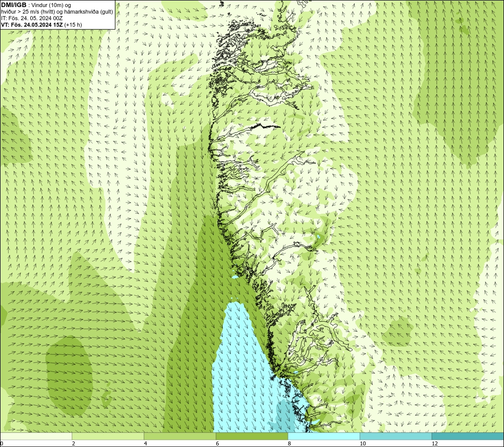Click the legend label "12"
The image size is (504, 447).
tap(435, 443)
